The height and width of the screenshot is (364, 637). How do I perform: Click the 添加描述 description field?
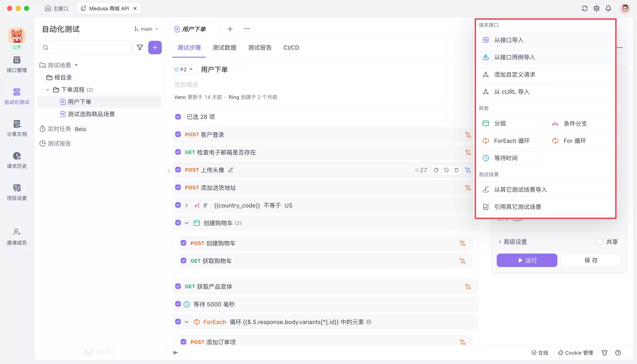click(186, 85)
